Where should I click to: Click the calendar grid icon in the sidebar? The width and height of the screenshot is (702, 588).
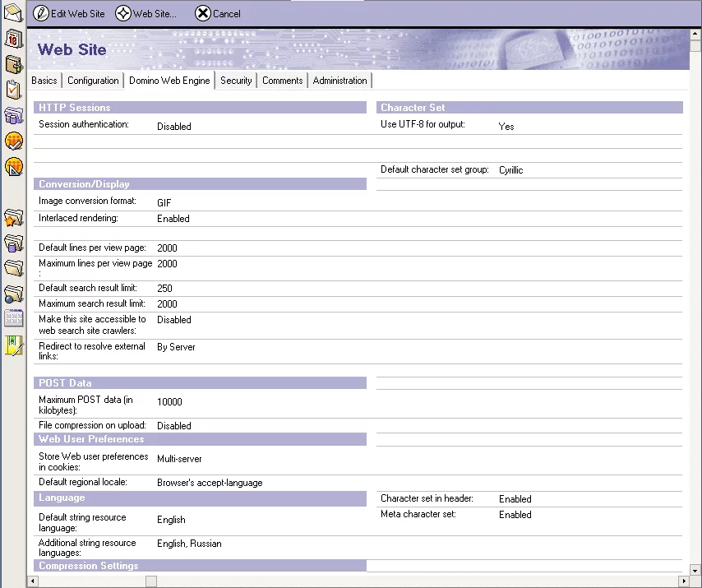pyautogui.click(x=13, y=319)
